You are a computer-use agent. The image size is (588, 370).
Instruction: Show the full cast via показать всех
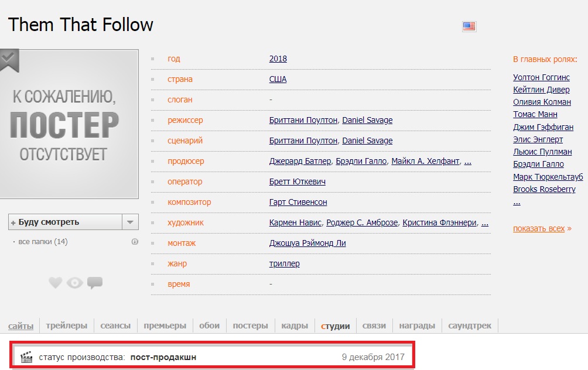click(x=539, y=228)
